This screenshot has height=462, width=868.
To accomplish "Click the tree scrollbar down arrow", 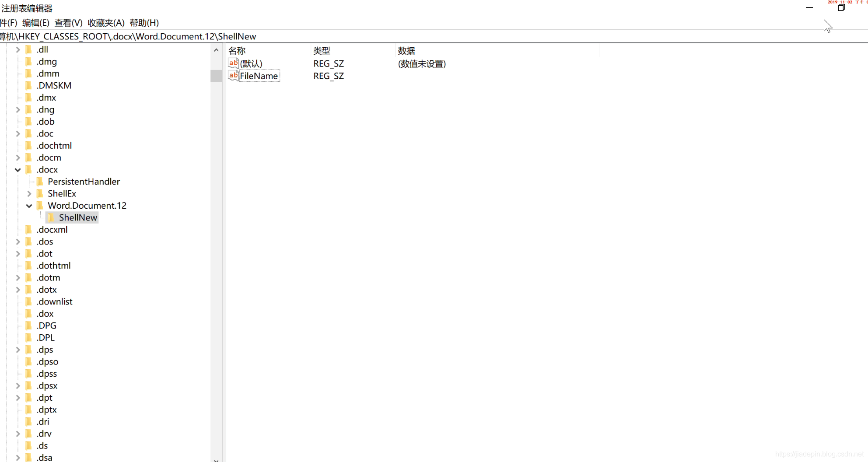I will click(216, 460).
